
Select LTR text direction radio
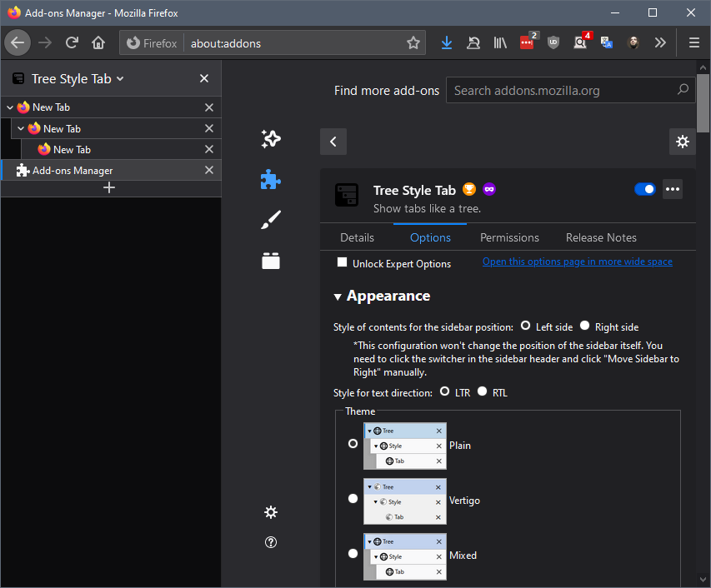pos(445,391)
